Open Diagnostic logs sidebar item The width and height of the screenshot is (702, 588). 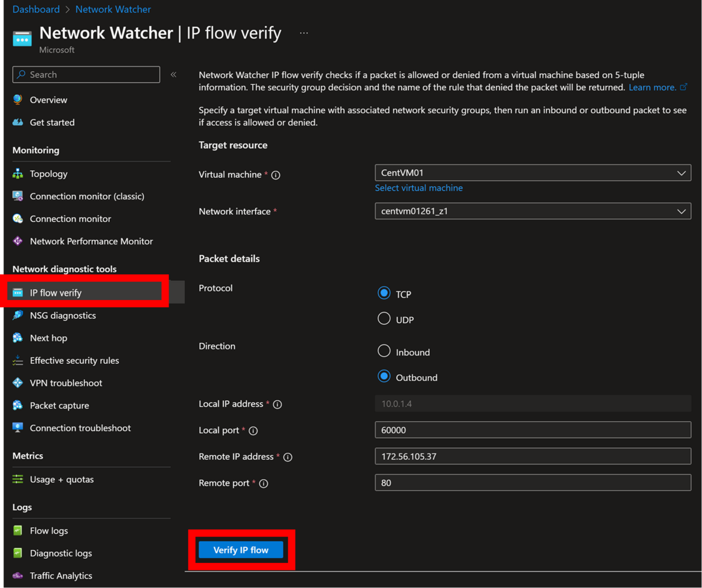[61, 553]
